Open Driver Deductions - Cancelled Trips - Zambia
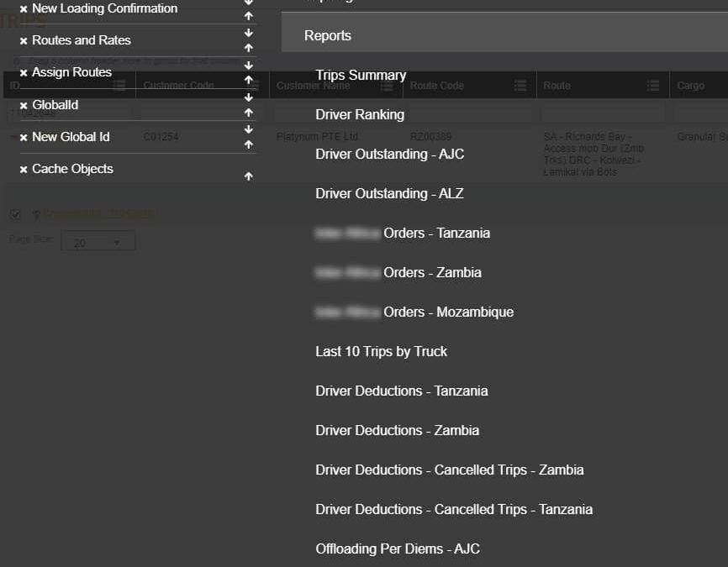 click(x=450, y=470)
